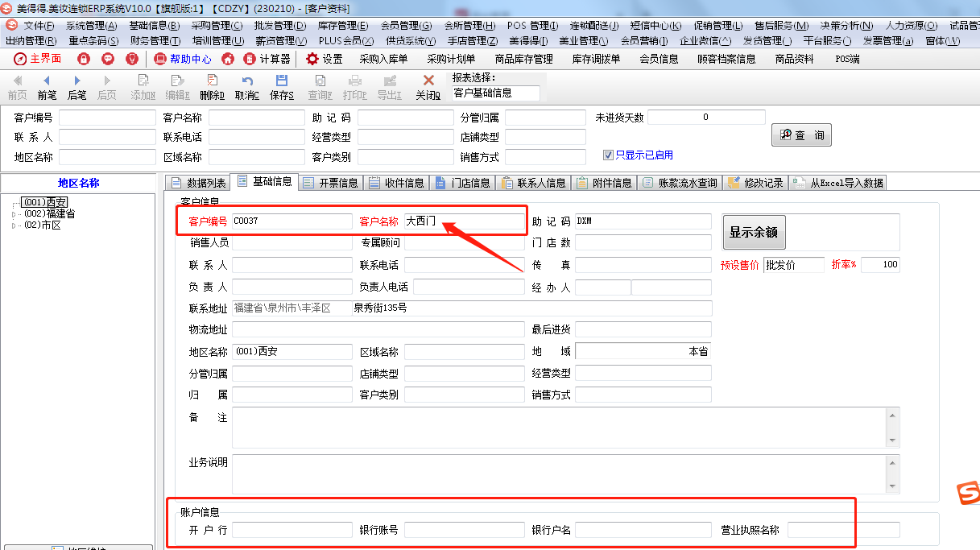Open the 库存管理(E) menu
The width and height of the screenshot is (980, 550).
pos(343,26)
